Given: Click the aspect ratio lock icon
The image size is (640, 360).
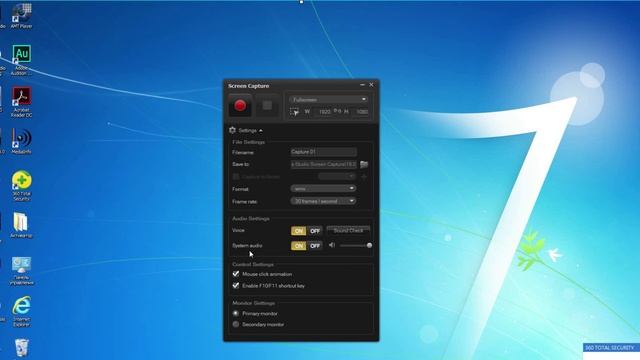Looking at the screenshot, I should pos(337,111).
